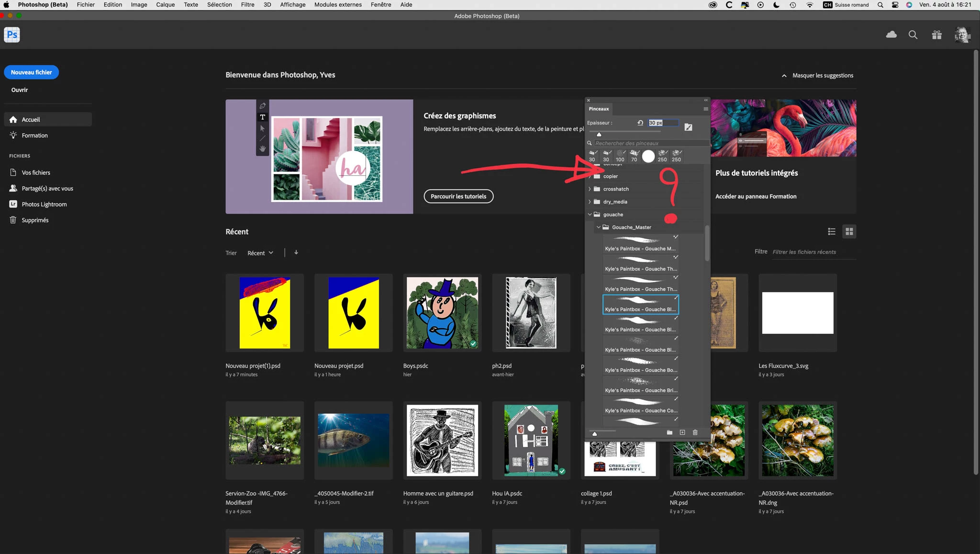Open the Pinceaux panel menu
The height and width of the screenshot is (554, 980).
pyautogui.click(x=706, y=109)
